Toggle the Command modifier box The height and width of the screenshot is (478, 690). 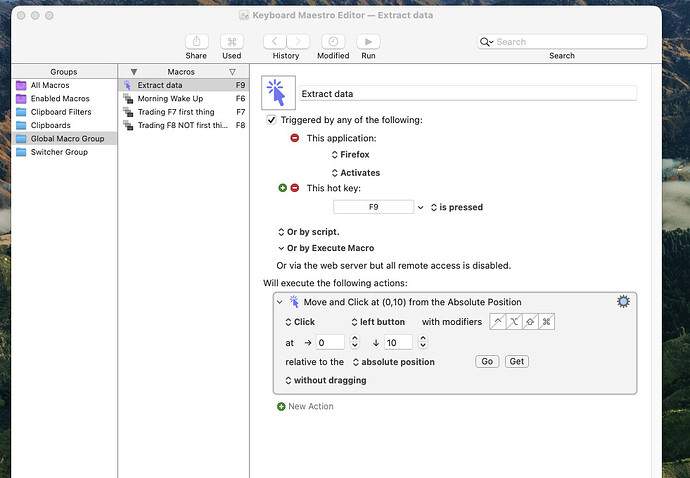547,322
